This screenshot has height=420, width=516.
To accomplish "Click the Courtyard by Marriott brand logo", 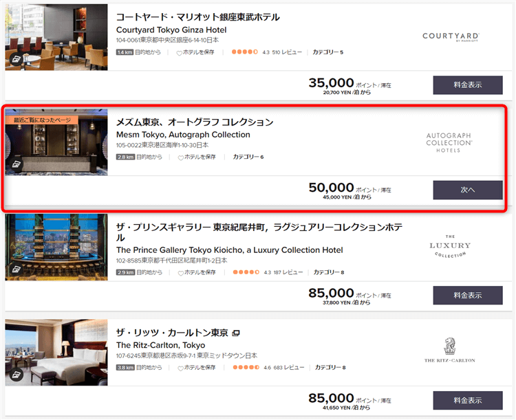I will pyautogui.click(x=451, y=36).
